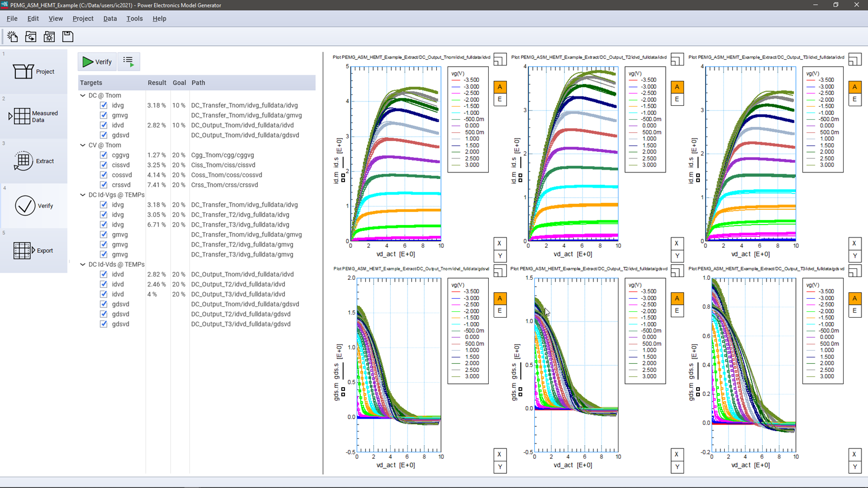
Task: Run the list-with-play icon next to Verify
Action: point(129,61)
